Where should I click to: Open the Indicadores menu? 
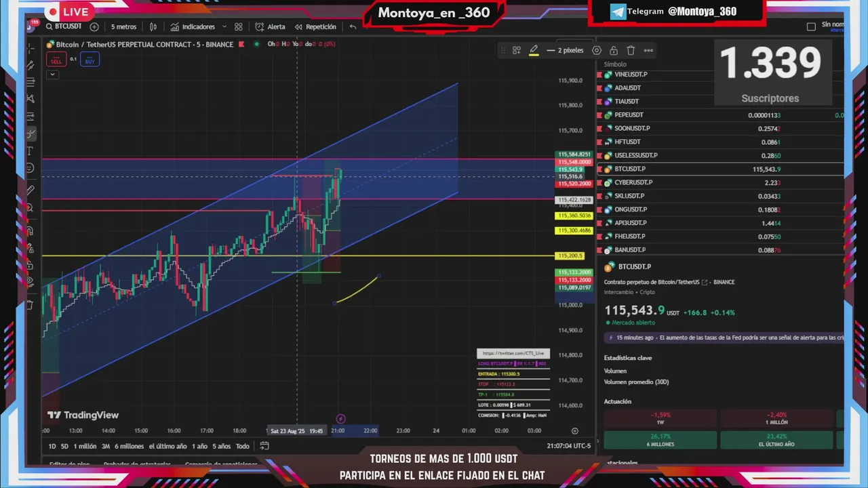click(x=193, y=26)
